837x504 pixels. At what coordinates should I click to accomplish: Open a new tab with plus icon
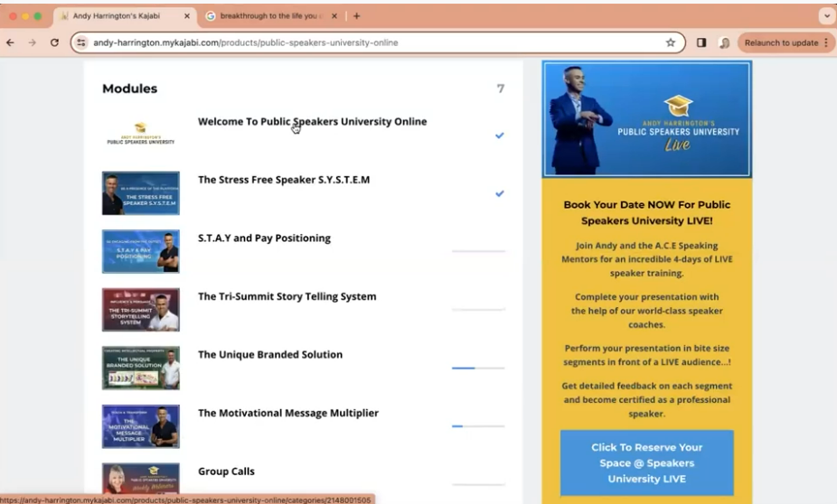tap(357, 16)
